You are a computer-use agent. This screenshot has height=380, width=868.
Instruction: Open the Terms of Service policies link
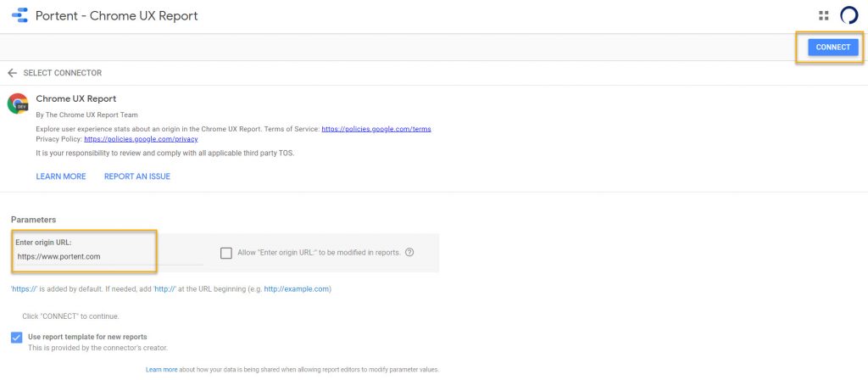376,129
